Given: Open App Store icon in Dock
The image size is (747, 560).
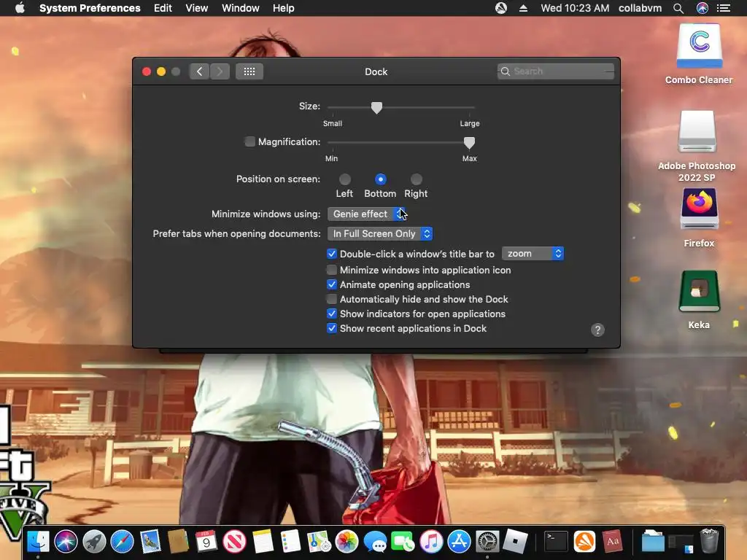Looking at the screenshot, I should click(x=460, y=542).
